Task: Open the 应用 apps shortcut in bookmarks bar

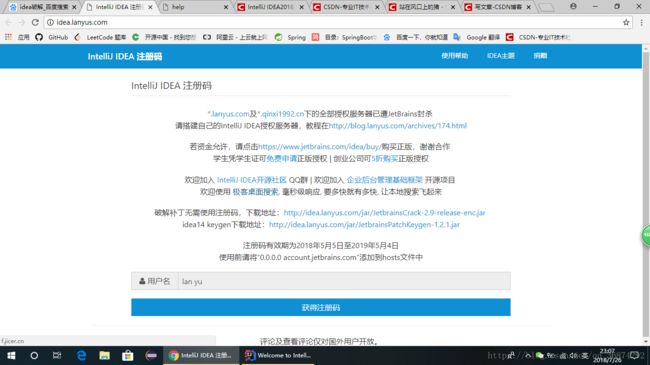Action: pyautogui.click(x=17, y=37)
